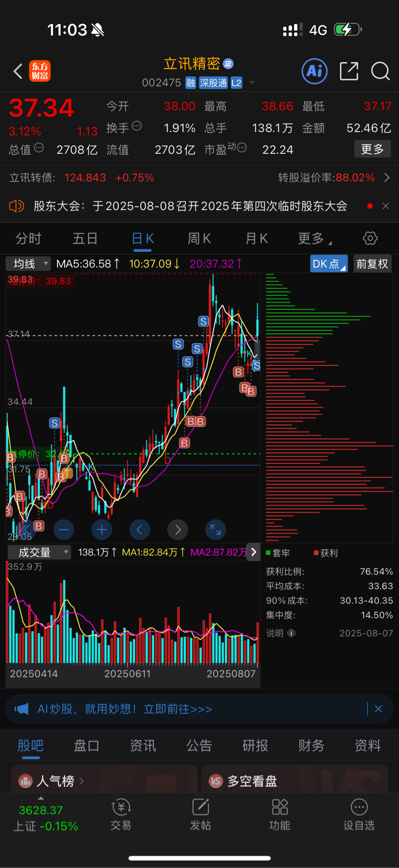This screenshot has height=868, width=399.
Task: Open the 功能 functions icon
Action: coord(280,814)
